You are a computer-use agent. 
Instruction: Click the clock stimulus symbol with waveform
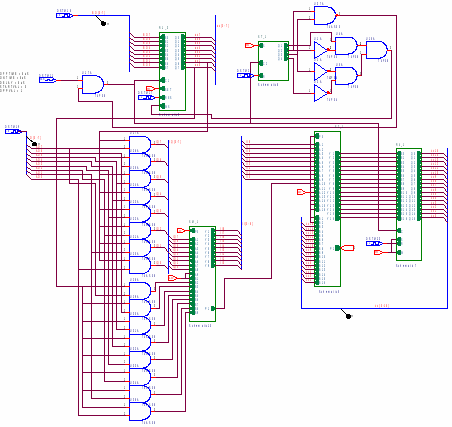click(48, 80)
